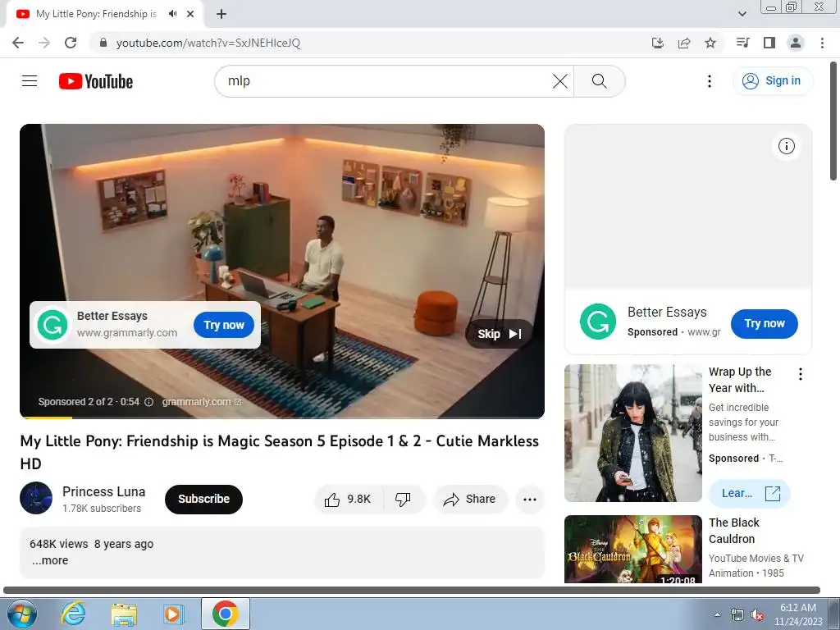This screenshot has height=630, width=840.
Task: Close the My Little Pony tab
Action: coord(190,14)
